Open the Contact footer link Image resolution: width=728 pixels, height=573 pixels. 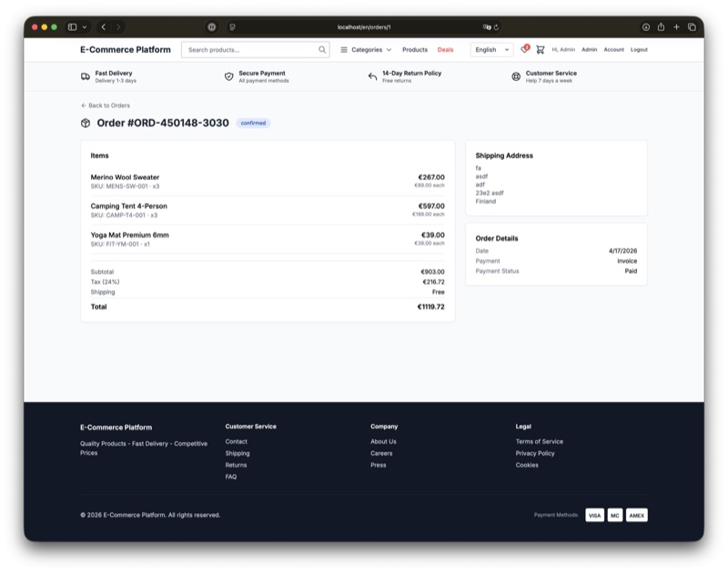(237, 441)
